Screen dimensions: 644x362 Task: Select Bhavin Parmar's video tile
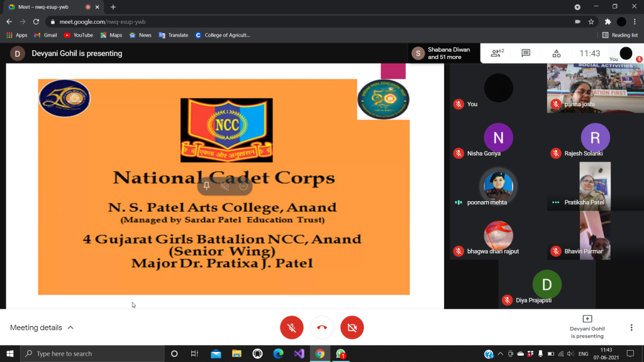pos(595,235)
